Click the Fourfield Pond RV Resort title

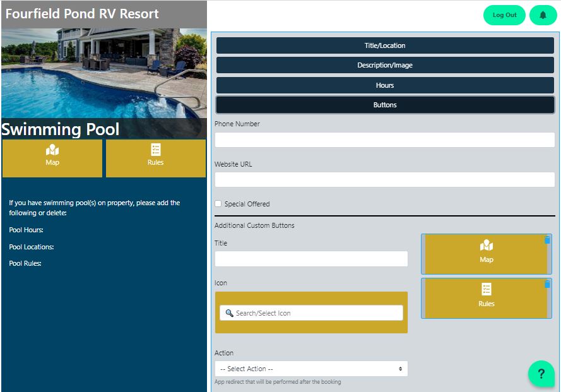point(82,14)
